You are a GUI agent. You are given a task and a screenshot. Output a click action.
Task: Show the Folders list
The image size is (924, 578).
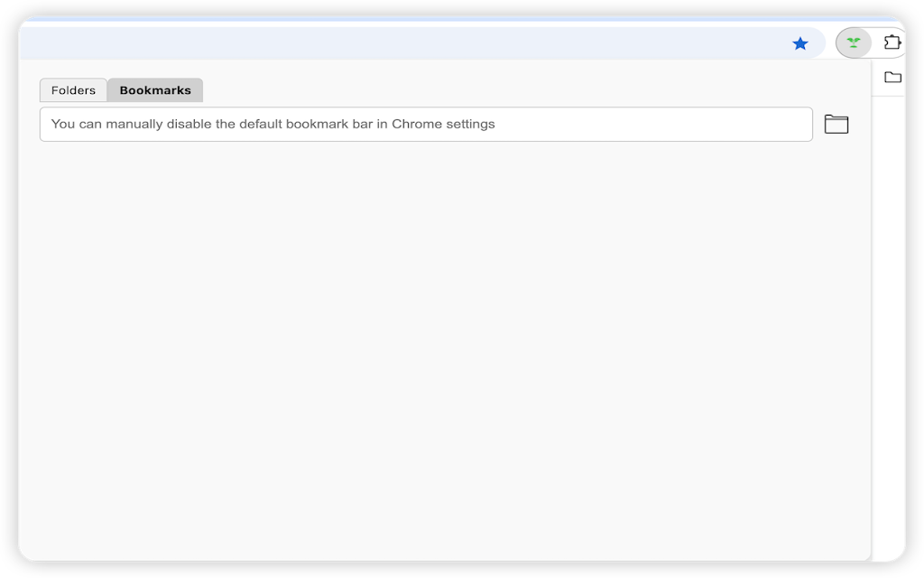[x=73, y=90]
